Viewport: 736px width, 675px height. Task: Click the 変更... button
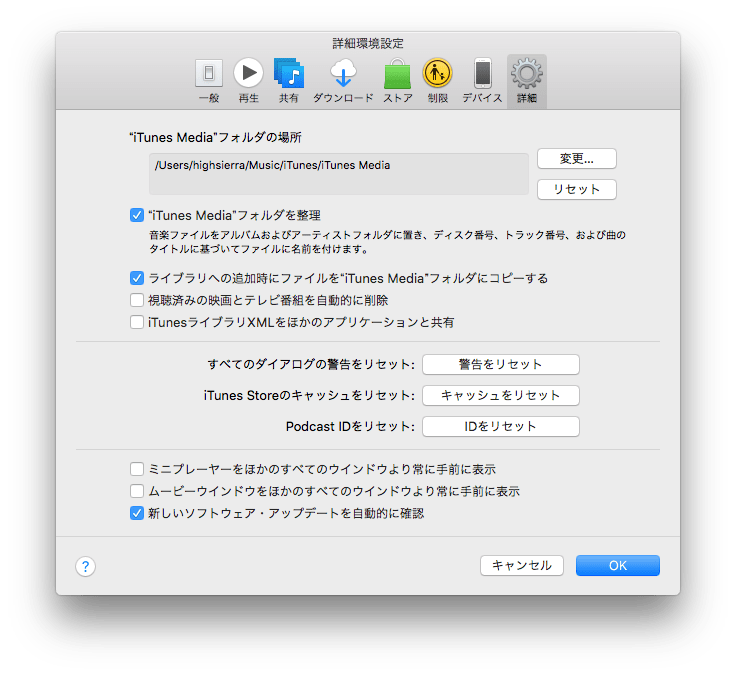(576, 159)
